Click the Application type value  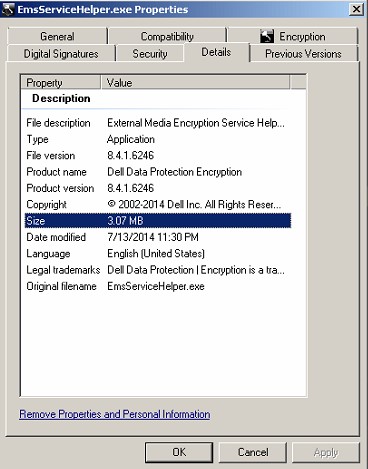tap(131, 139)
